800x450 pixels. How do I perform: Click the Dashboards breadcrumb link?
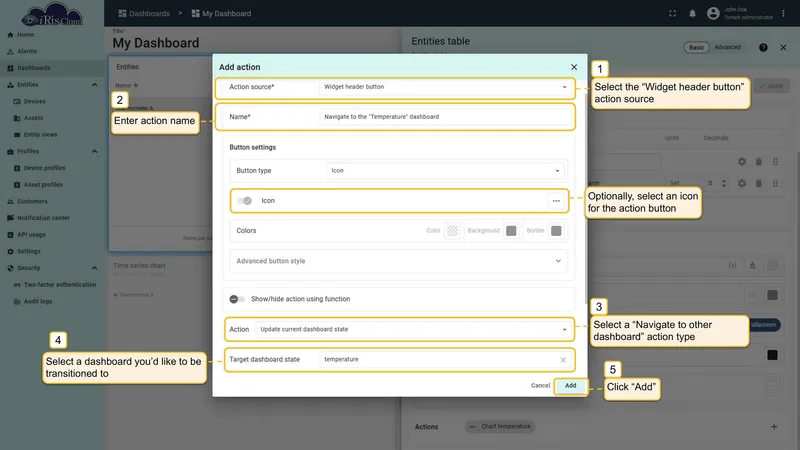pyautogui.click(x=144, y=14)
